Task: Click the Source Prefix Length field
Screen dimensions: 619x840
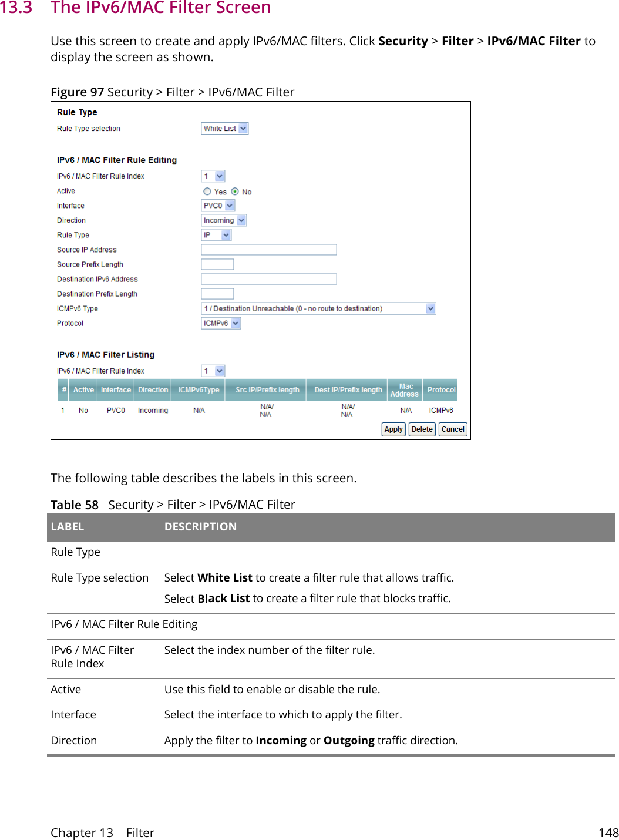Action: [216, 264]
